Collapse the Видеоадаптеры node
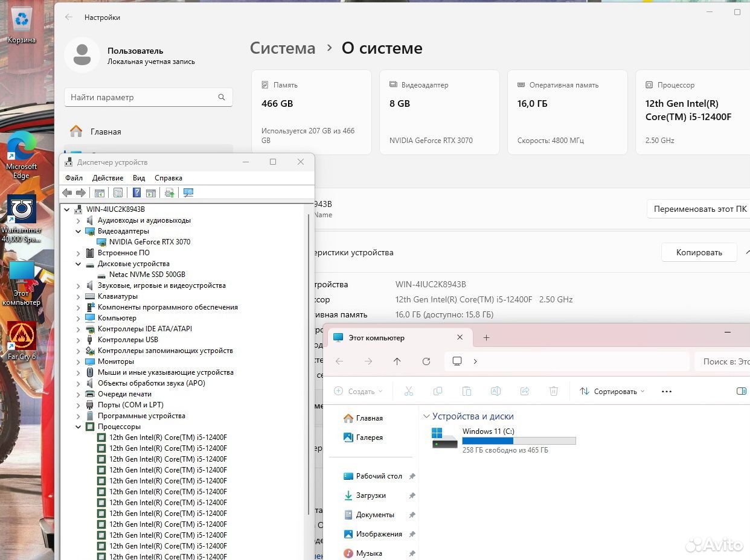Image resolution: width=750 pixels, height=560 pixels. (79, 231)
